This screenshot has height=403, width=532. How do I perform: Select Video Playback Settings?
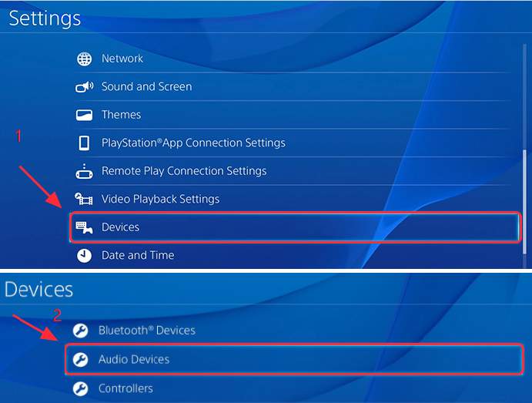tap(293, 199)
